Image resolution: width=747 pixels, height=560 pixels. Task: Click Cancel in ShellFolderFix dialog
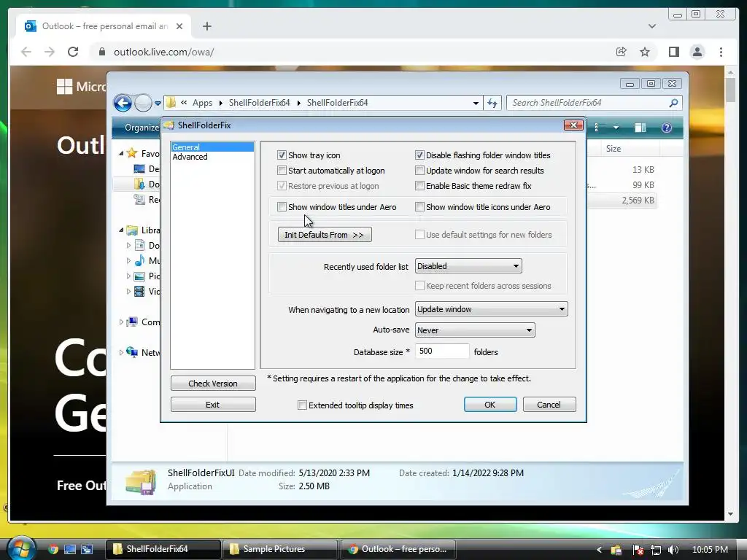pyautogui.click(x=549, y=404)
